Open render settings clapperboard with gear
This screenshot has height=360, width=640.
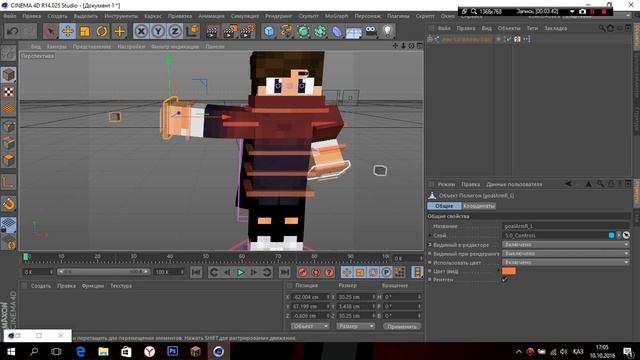coord(247,31)
